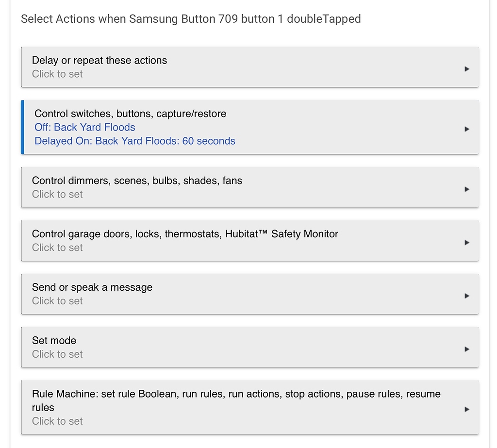Open Delayed On: Back Yard Floods 60 seconds

click(134, 141)
